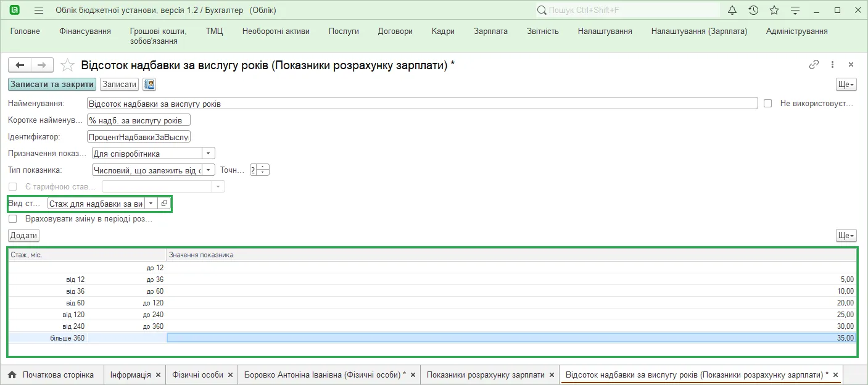Open Налаштування (Зарплата) menu section
868x385 pixels.
point(699,31)
